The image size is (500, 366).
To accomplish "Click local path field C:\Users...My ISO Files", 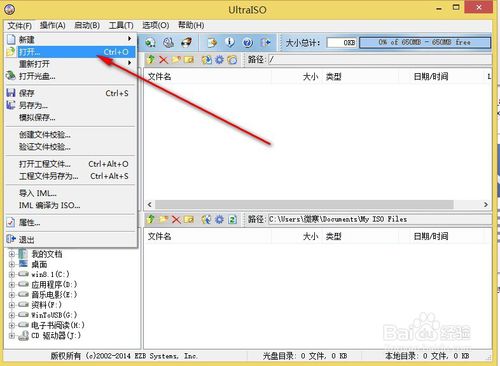I will pyautogui.click(x=380, y=219).
